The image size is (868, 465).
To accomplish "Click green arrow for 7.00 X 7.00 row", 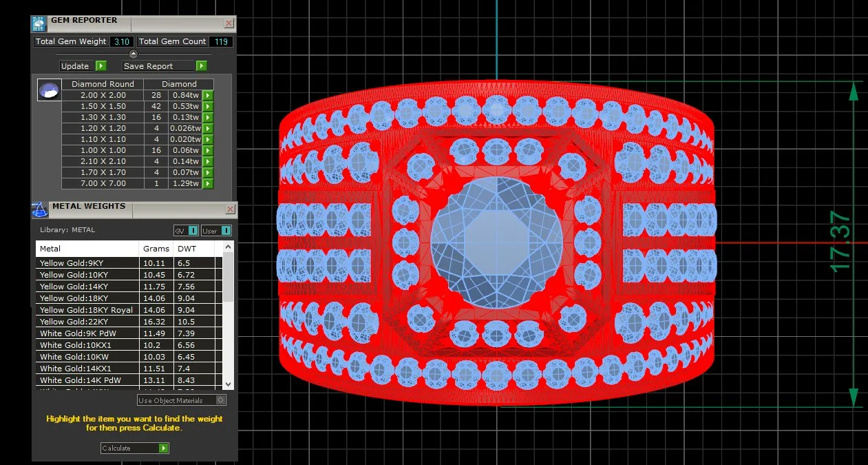I will click(x=208, y=183).
